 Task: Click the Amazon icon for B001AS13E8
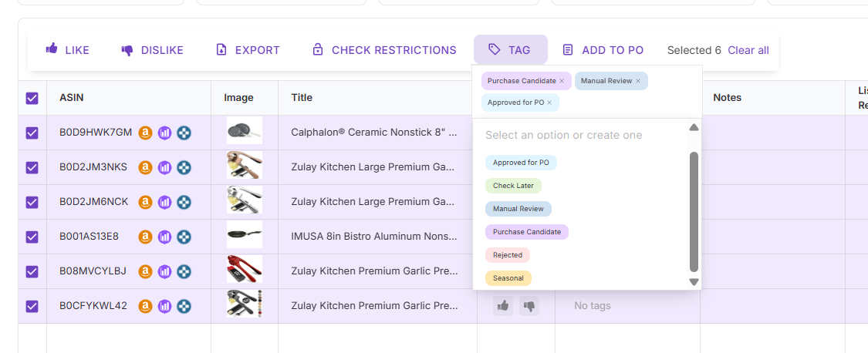(x=145, y=237)
